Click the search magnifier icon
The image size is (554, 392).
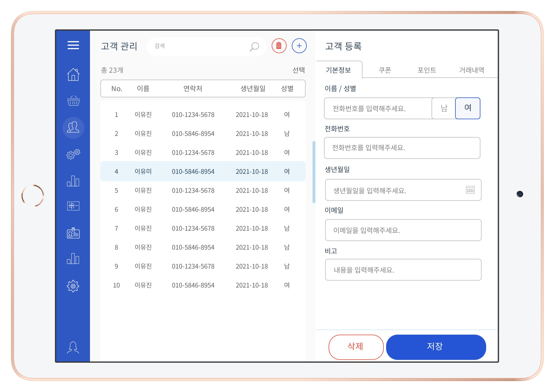coord(254,46)
